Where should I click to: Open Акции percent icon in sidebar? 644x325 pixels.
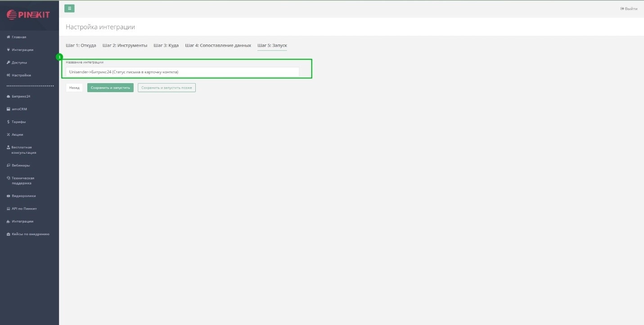(8, 134)
